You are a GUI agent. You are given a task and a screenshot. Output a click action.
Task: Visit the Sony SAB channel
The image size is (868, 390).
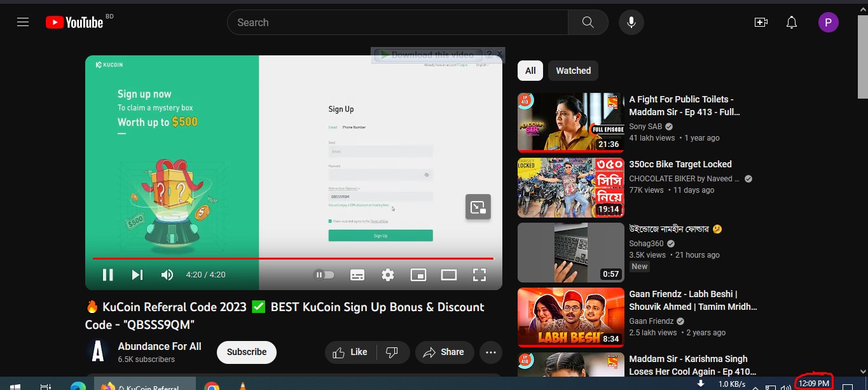(x=645, y=127)
